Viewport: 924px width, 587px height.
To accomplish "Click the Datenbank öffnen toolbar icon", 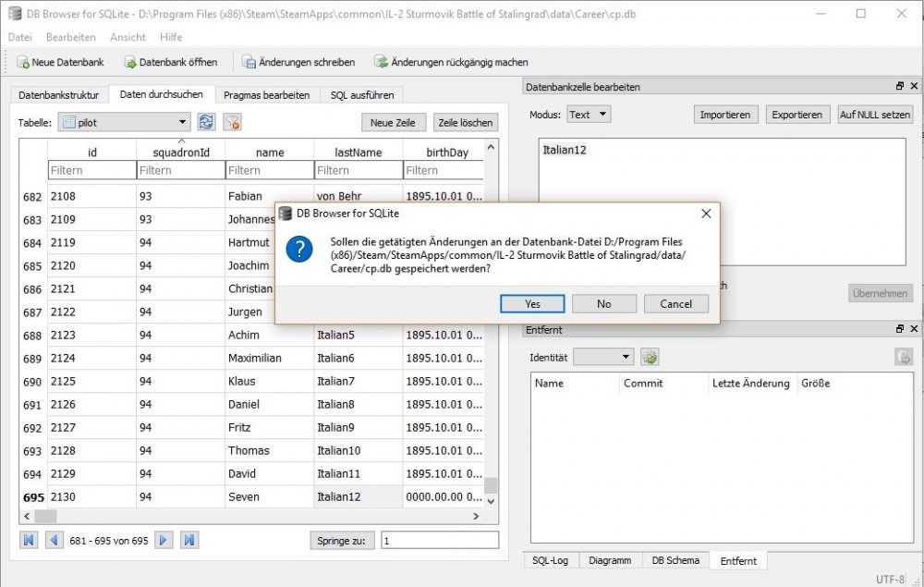I will (x=129, y=62).
